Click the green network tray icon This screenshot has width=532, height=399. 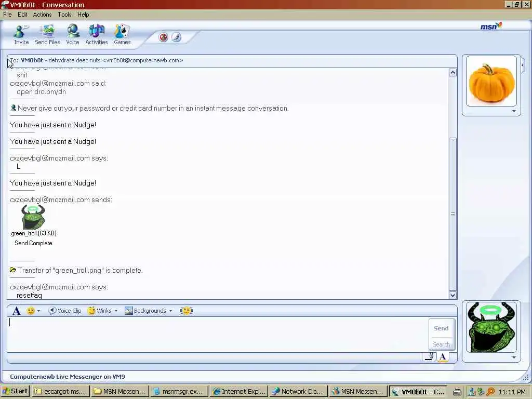(481, 392)
